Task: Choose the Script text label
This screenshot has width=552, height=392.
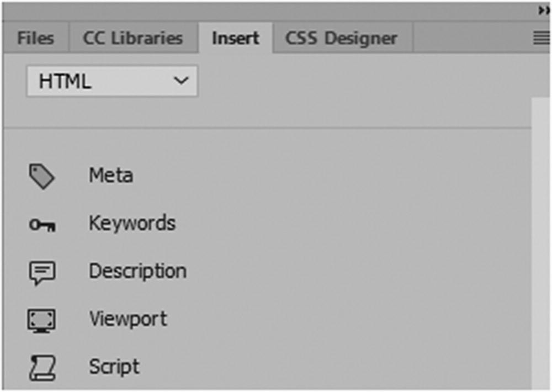Action: 114,367
